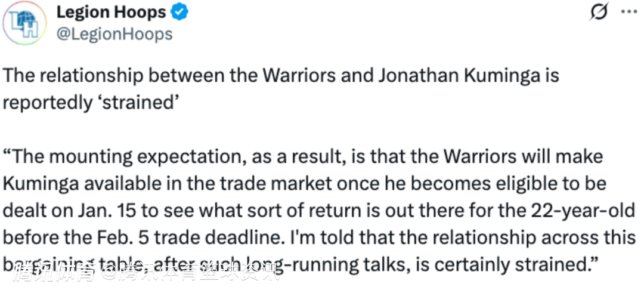644x293 pixels.
Task: Open the Legion Hoops profile avatar
Action: [24, 23]
